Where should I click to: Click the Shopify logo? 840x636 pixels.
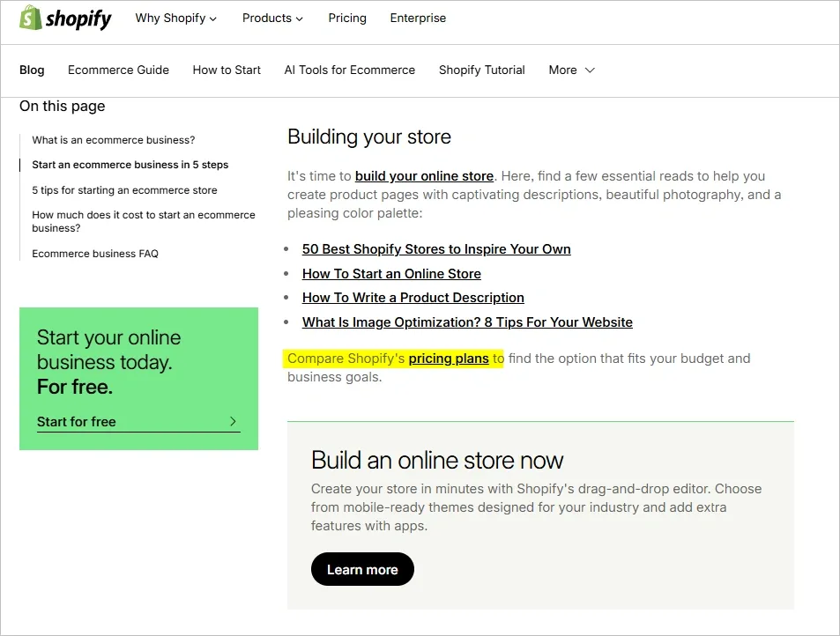point(65,18)
